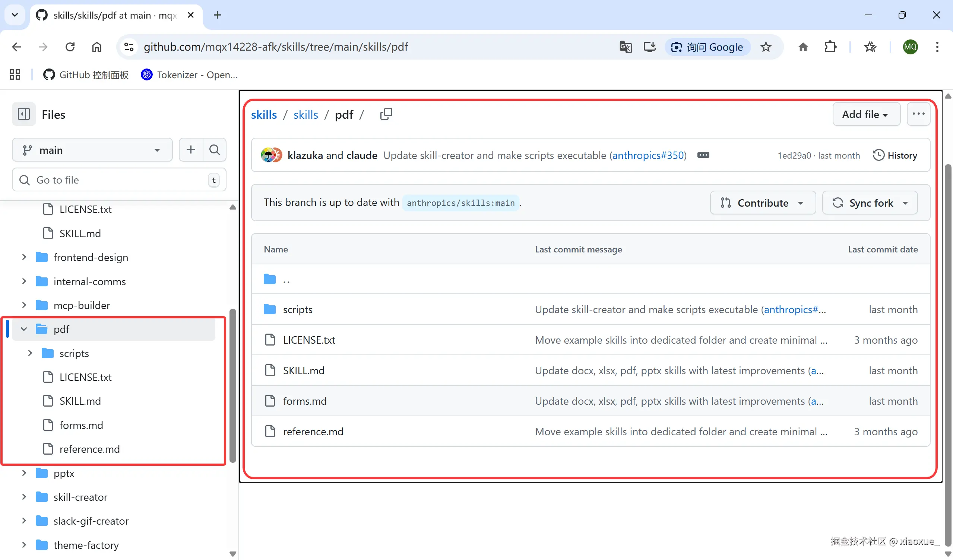Click the search files magnifier button

tap(215, 150)
